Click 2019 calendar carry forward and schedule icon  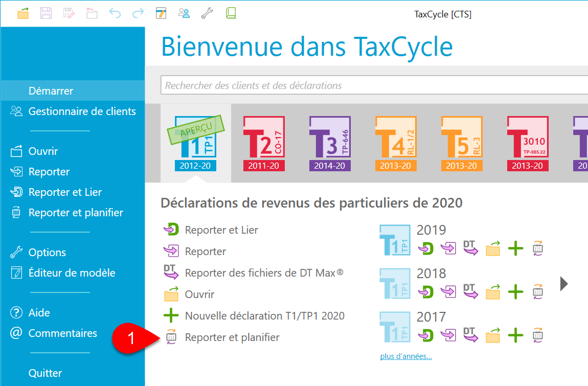pos(538,248)
